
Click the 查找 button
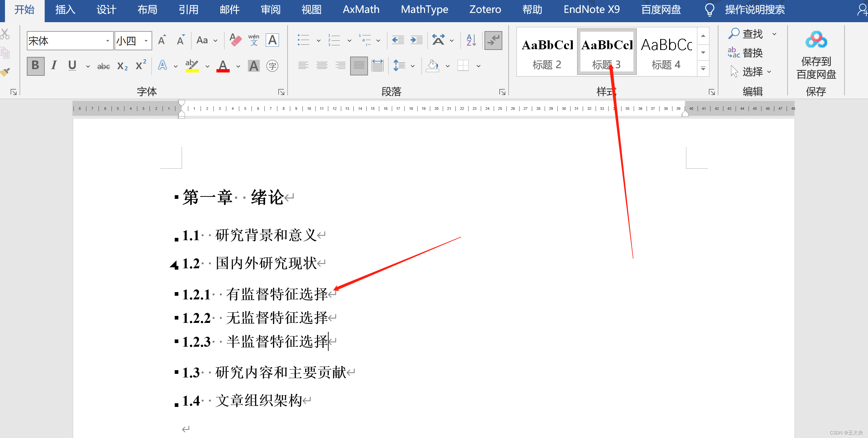click(x=745, y=34)
